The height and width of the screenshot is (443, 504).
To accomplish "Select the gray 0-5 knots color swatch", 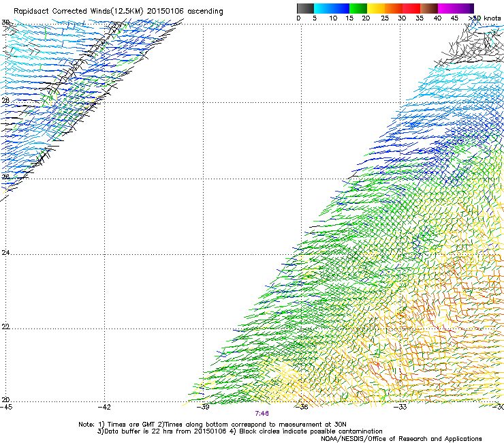I will pyautogui.click(x=305, y=8).
